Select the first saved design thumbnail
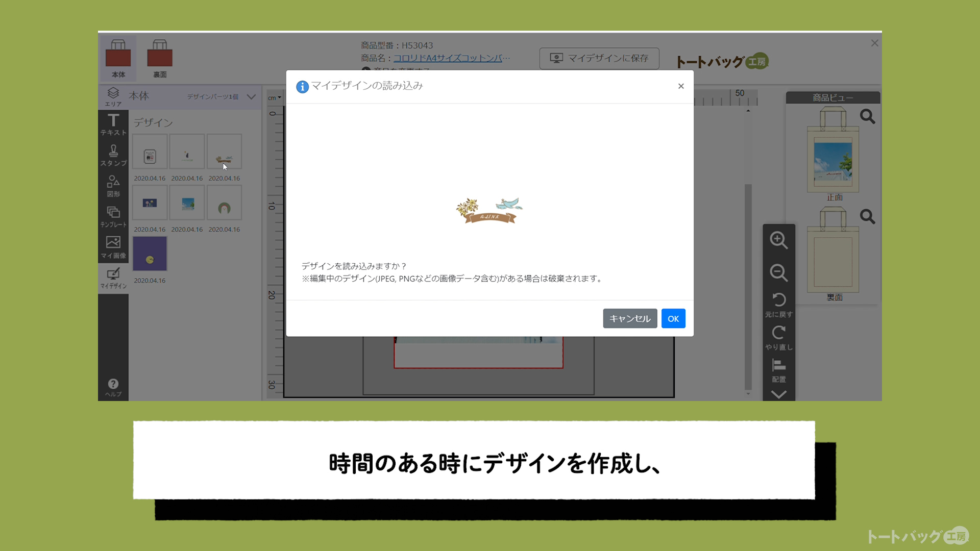980x551 pixels. [150, 152]
